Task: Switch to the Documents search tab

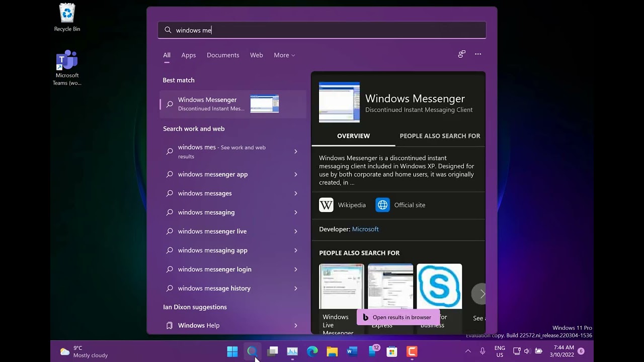Action: (223, 55)
